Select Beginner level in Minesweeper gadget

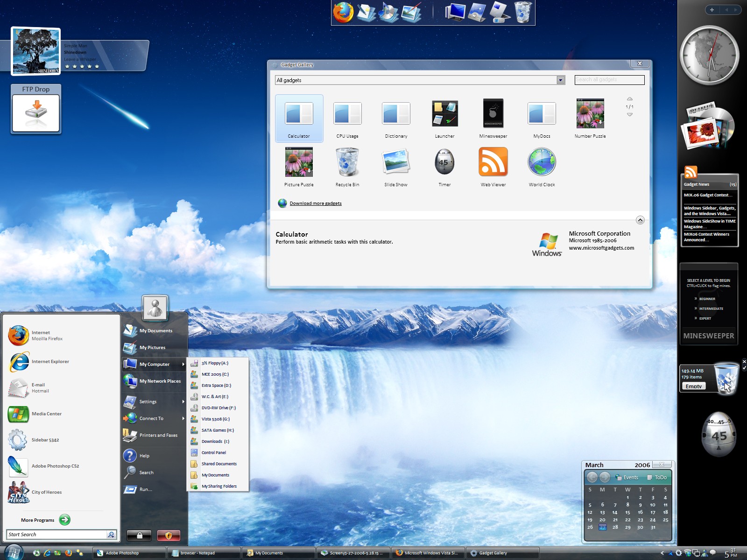(x=707, y=299)
